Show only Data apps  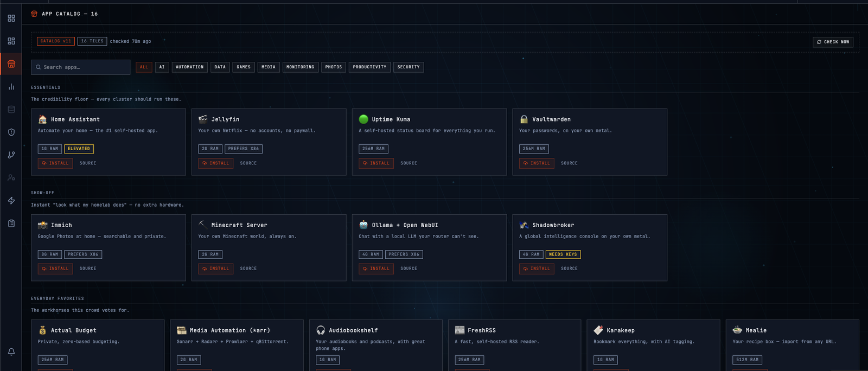(x=220, y=67)
